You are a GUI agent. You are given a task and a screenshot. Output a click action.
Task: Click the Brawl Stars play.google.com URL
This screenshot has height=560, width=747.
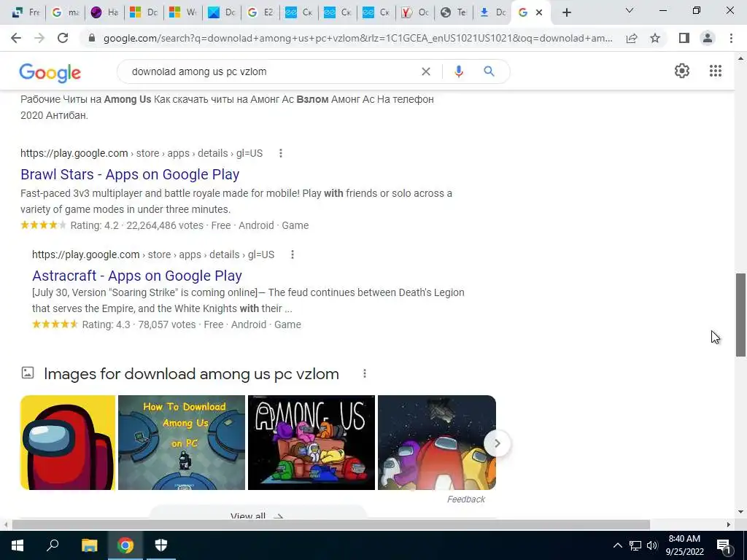click(x=141, y=153)
